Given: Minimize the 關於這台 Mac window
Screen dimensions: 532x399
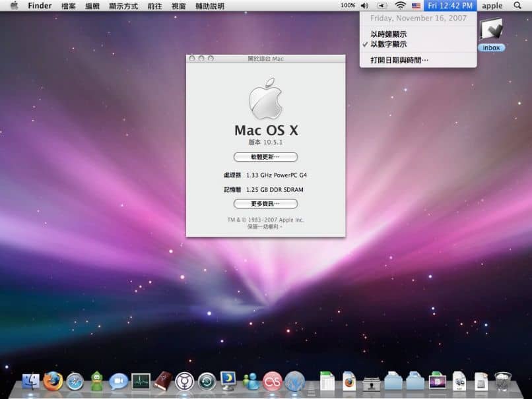Looking at the screenshot, I should click(201, 58).
